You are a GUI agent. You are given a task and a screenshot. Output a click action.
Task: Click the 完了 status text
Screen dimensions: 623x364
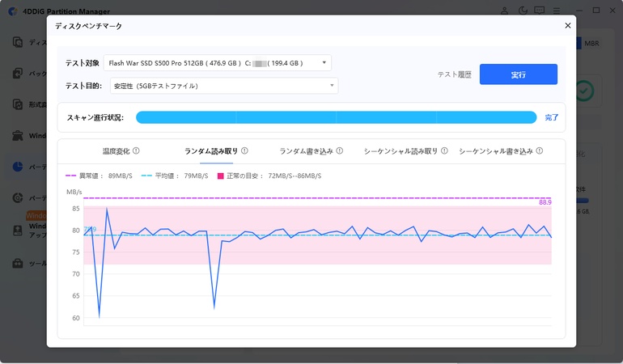552,117
